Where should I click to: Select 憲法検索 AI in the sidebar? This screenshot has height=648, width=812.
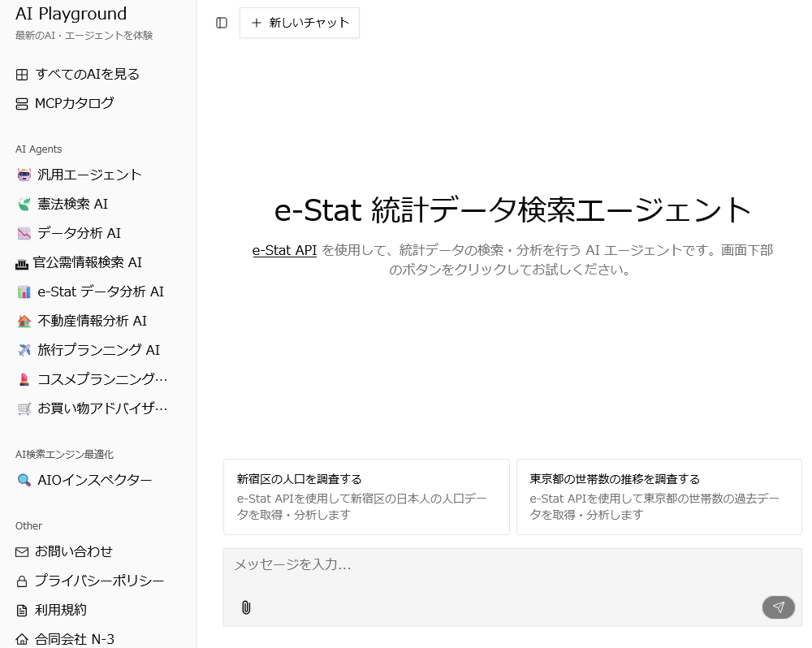pyautogui.click(x=72, y=204)
